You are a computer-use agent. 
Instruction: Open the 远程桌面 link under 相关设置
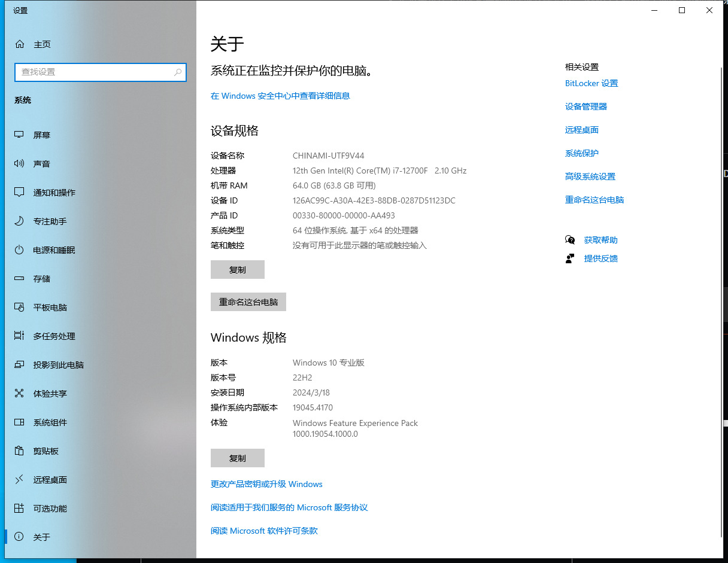tap(582, 130)
